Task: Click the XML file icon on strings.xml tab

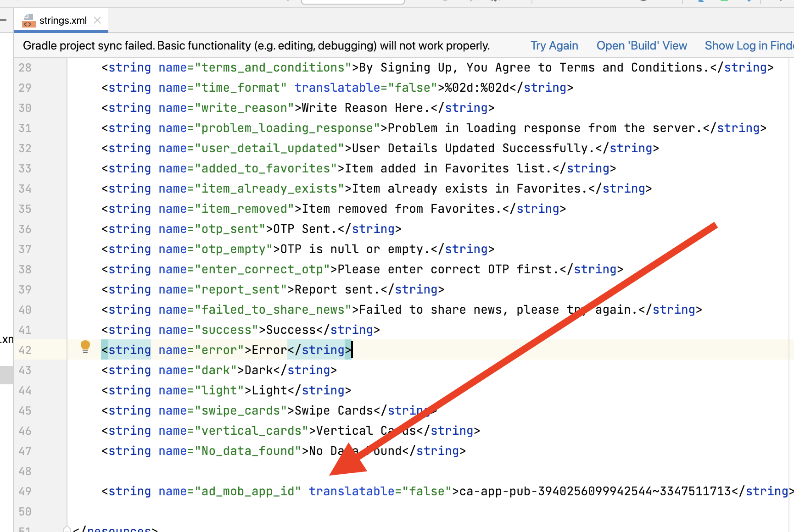Action: (28, 21)
